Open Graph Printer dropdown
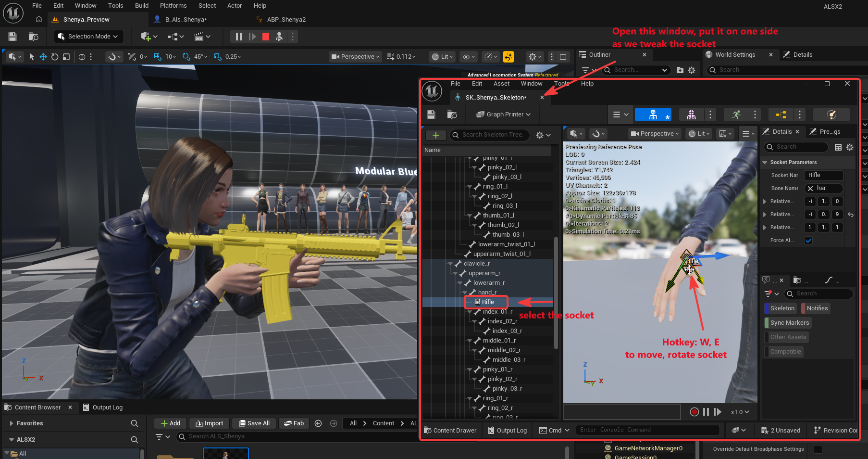 click(503, 115)
